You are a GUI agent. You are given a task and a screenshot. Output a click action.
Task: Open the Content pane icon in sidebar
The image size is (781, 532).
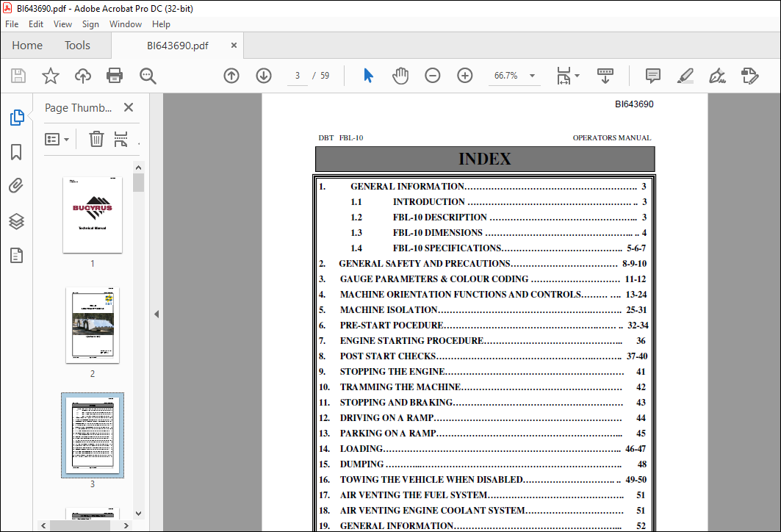click(16, 256)
